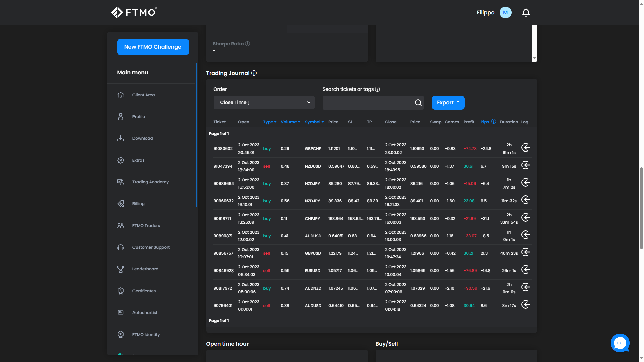644x362 pixels.
Task: Open the Volume column filter
Action: [x=290, y=122]
